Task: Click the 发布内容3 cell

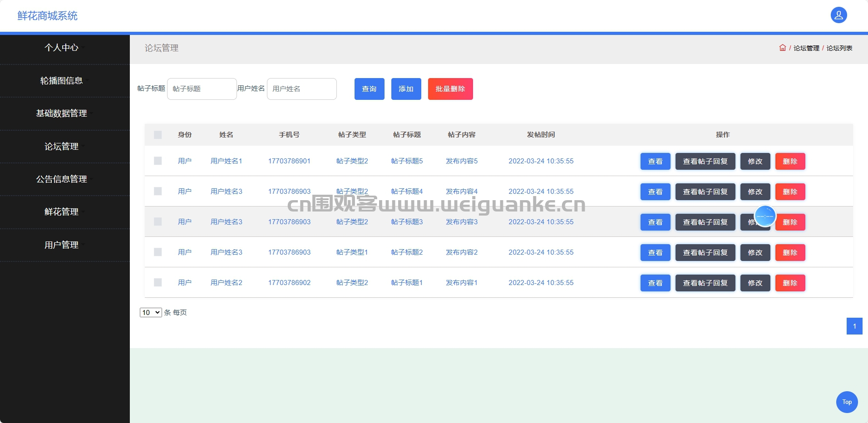Action: pyautogui.click(x=462, y=221)
